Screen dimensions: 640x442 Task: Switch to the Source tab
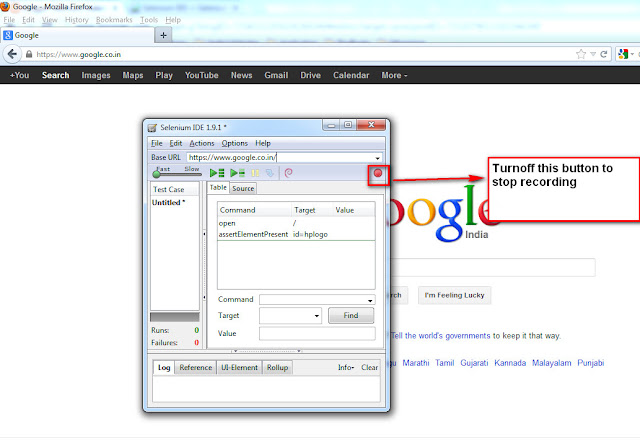[243, 189]
